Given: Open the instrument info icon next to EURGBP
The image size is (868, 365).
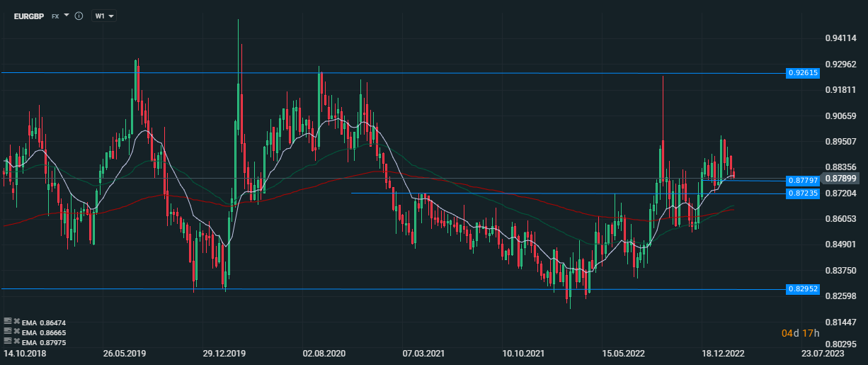Looking at the screenshot, I should (79, 16).
